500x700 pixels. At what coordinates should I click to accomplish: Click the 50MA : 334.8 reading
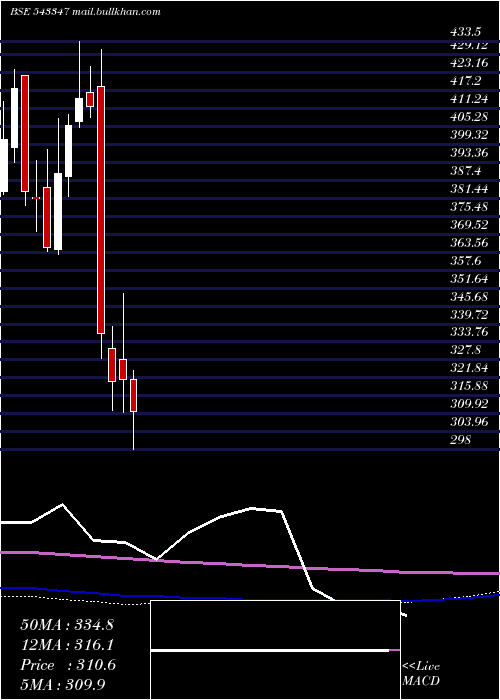(67, 625)
